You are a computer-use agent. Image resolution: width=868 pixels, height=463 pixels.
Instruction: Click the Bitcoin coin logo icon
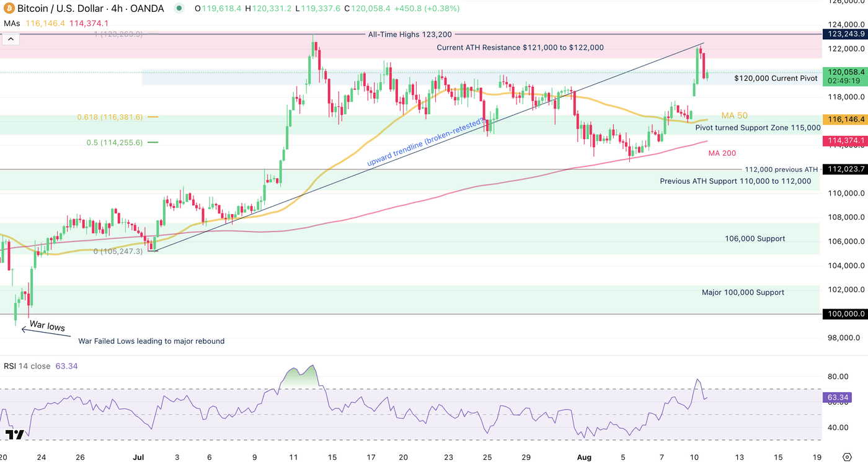[x=9, y=9]
